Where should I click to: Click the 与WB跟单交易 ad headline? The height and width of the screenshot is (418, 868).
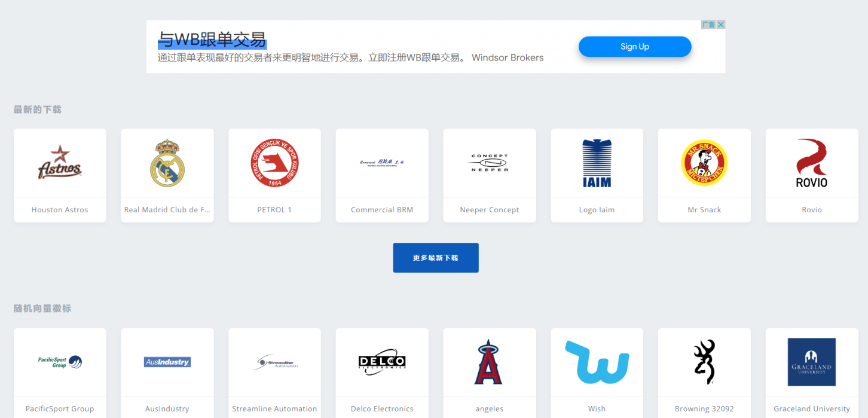[212, 40]
